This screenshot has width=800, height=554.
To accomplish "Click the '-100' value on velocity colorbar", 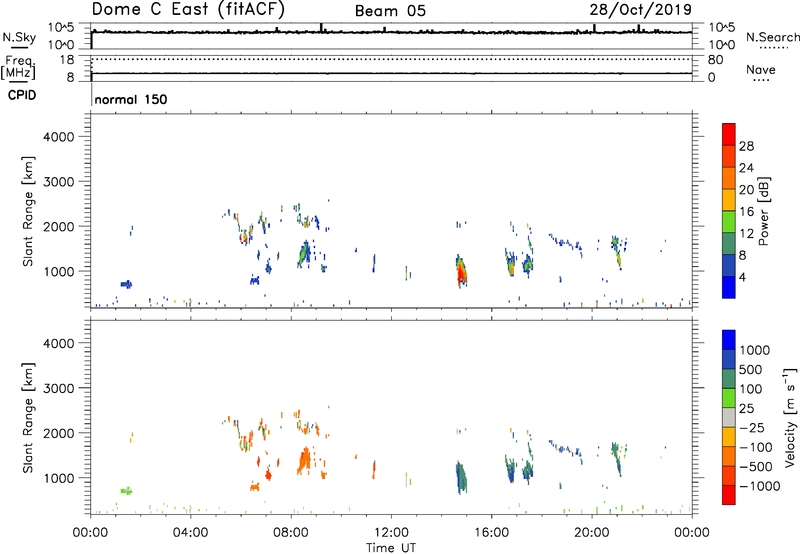I will coord(756,447).
